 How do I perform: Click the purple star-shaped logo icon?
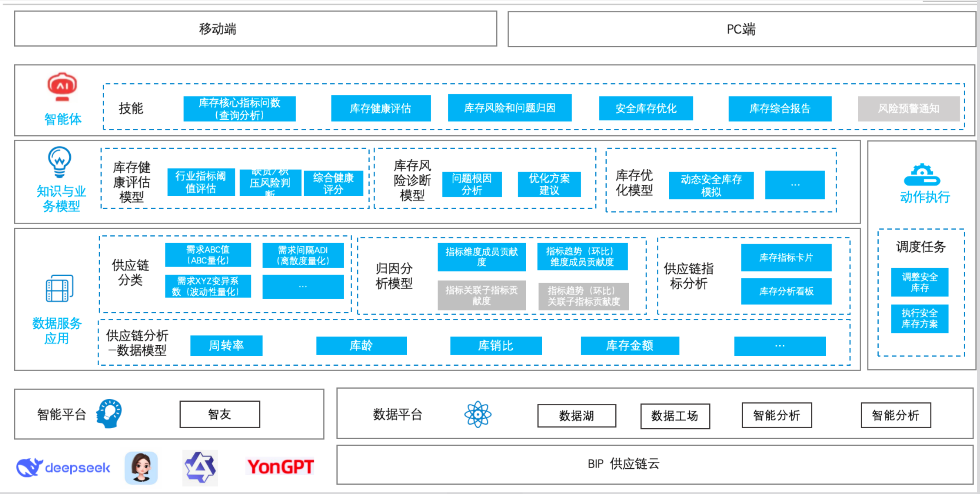(200, 468)
